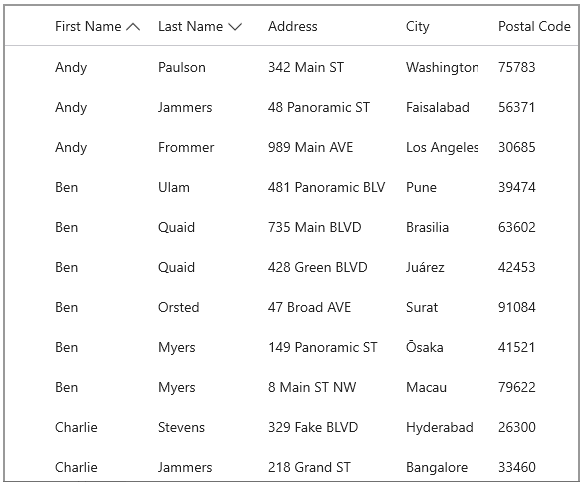Image resolution: width=582 pixels, height=484 pixels.
Task: Click the 735 Main BLVD address cell
Action: pos(314,227)
